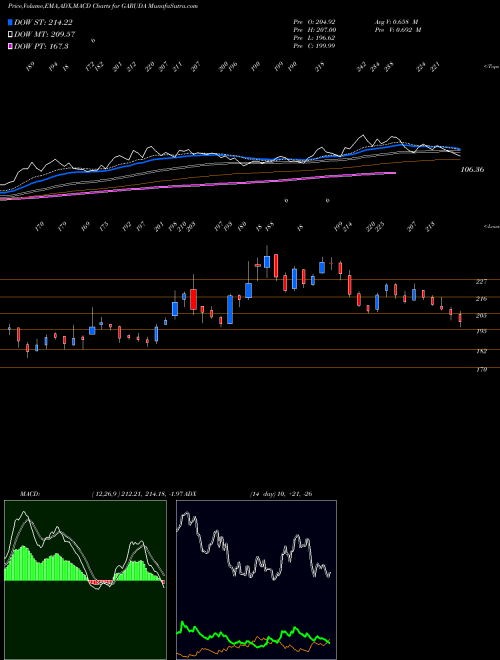Click the 'MACD:' indicator heading
500x660 pixels.
click(29, 494)
